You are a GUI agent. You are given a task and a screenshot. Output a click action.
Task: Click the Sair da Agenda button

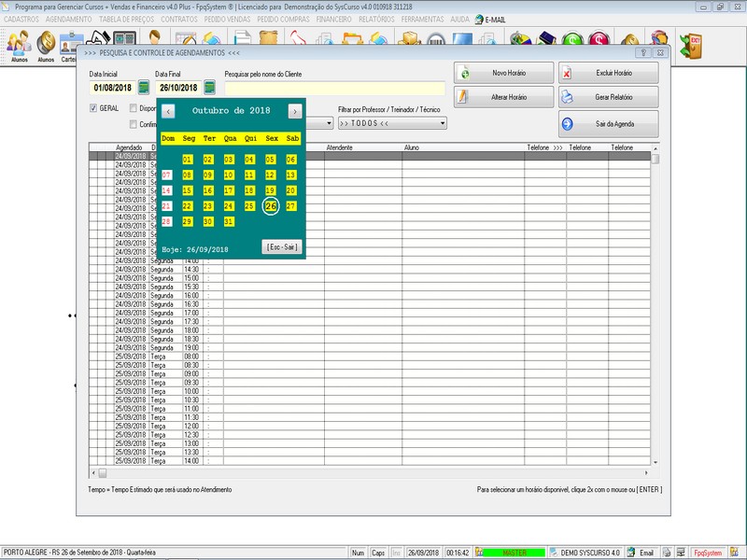tap(609, 124)
